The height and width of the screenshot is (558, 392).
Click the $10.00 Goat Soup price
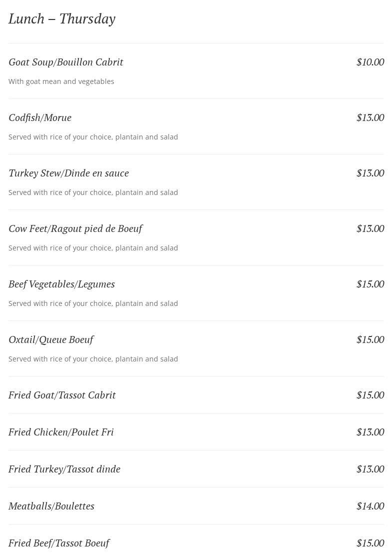[x=370, y=62]
